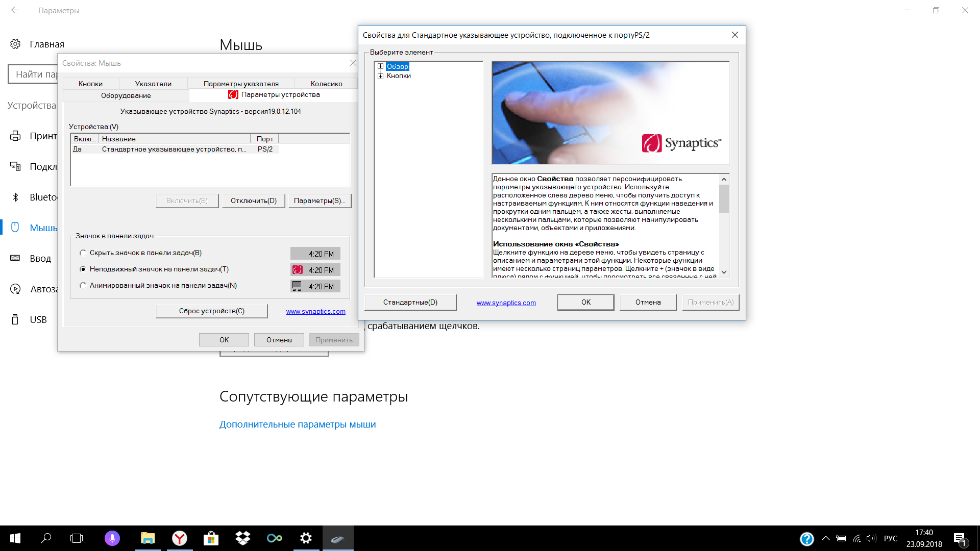This screenshot has height=551, width=980.
Task: Select the PS/2 device row in list
Action: 175,149
